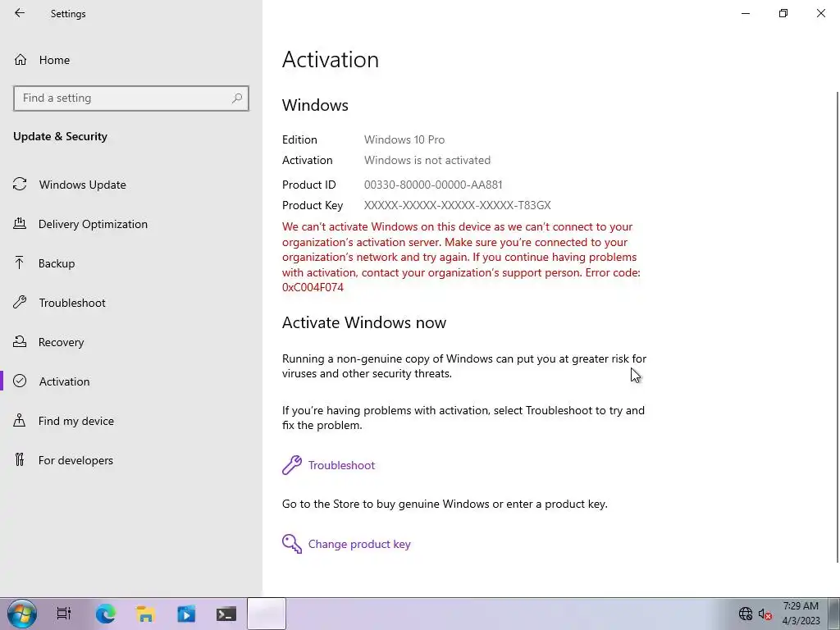840x630 pixels.
Task: Go back with the Settings back arrow
Action: [x=20, y=13]
